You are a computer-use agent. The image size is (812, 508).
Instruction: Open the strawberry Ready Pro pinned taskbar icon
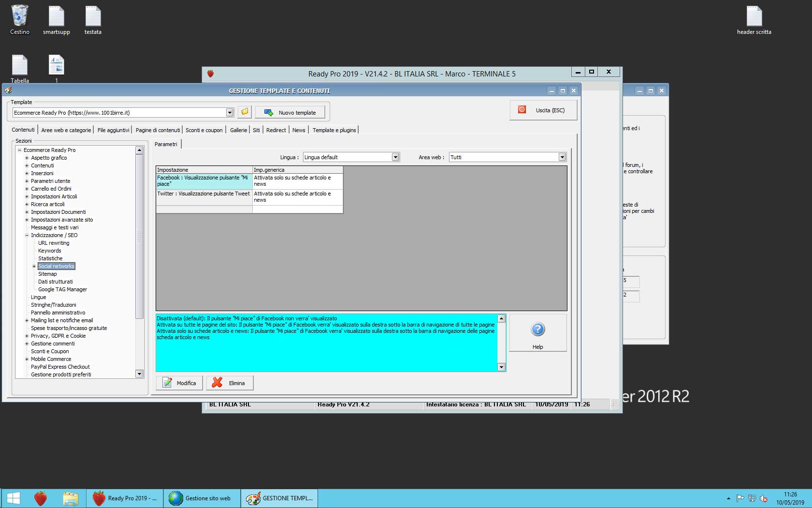click(x=41, y=498)
